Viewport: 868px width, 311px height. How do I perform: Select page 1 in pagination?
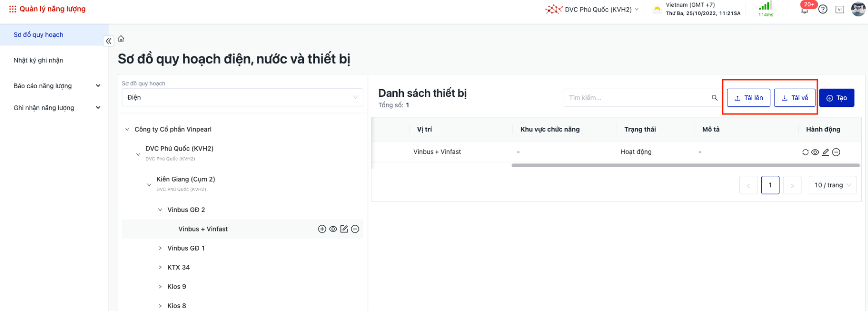pos(770,185)
